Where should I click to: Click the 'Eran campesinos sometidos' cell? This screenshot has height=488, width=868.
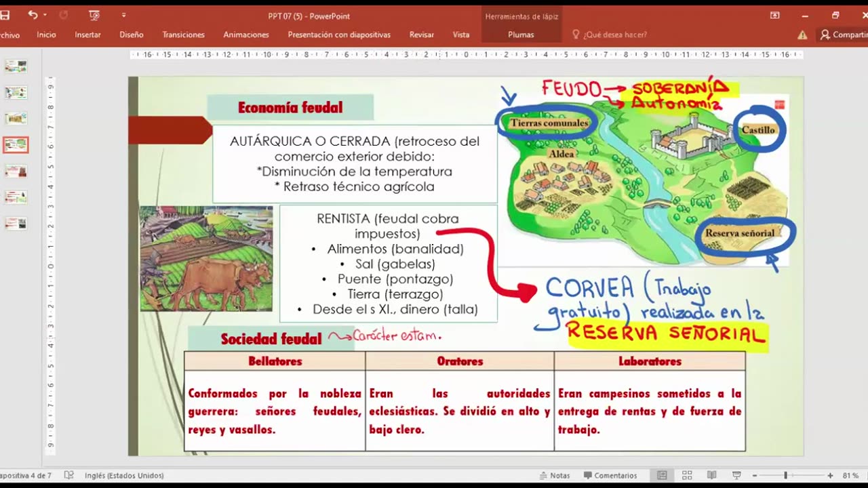click(x=650, y=411)
